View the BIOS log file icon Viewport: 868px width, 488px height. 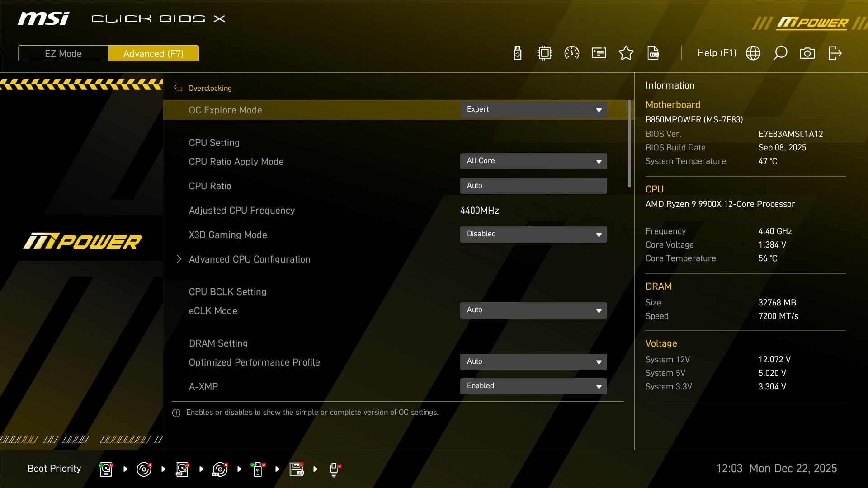click(654, 53)
